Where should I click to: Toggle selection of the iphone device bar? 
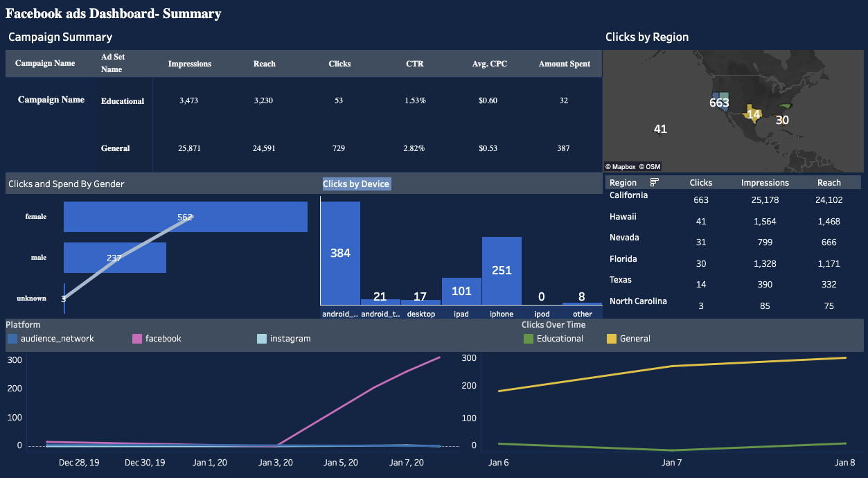pos(501,270)
